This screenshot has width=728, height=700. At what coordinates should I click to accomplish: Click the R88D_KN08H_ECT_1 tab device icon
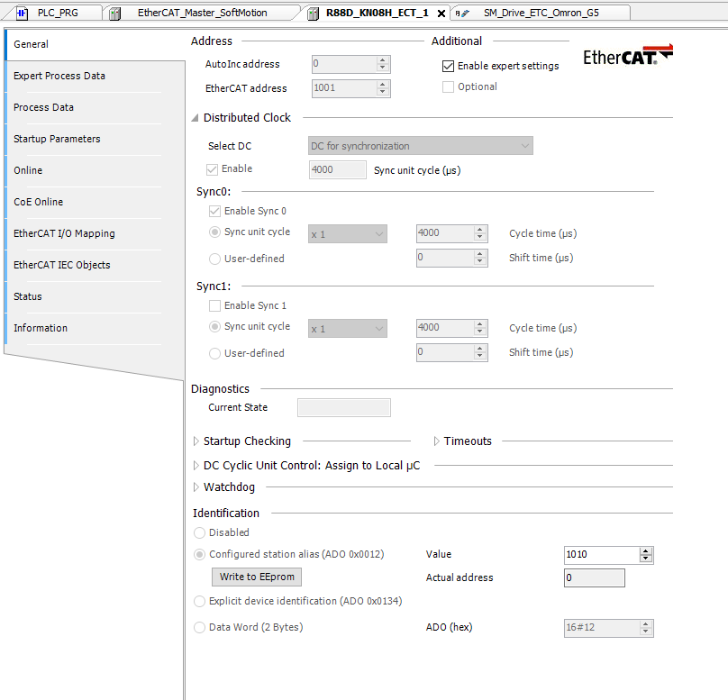click(x=313, y=14)
